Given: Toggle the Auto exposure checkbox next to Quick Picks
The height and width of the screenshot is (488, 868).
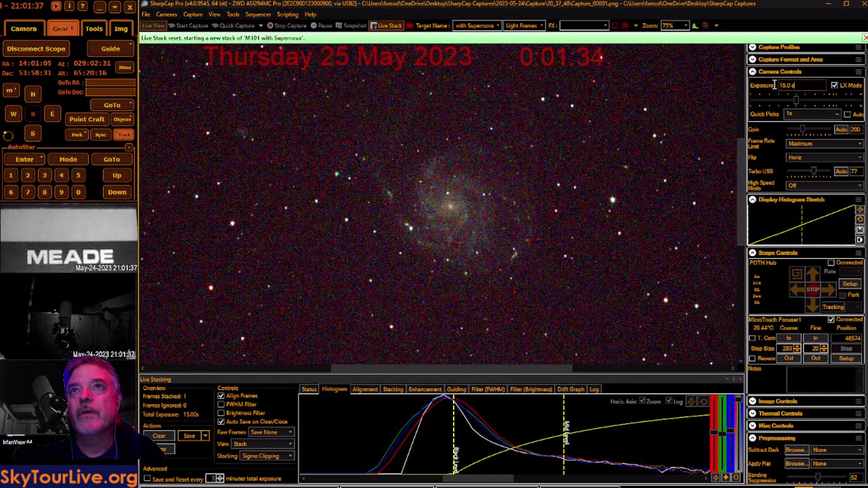Looking at the screenshot, I should [x=847, y=114].
